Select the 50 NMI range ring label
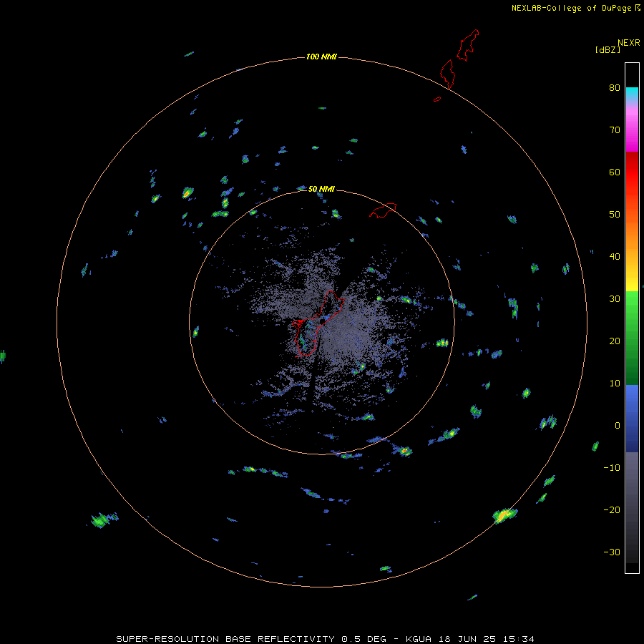This screenshot has height=644, width=644. point(321,189)
